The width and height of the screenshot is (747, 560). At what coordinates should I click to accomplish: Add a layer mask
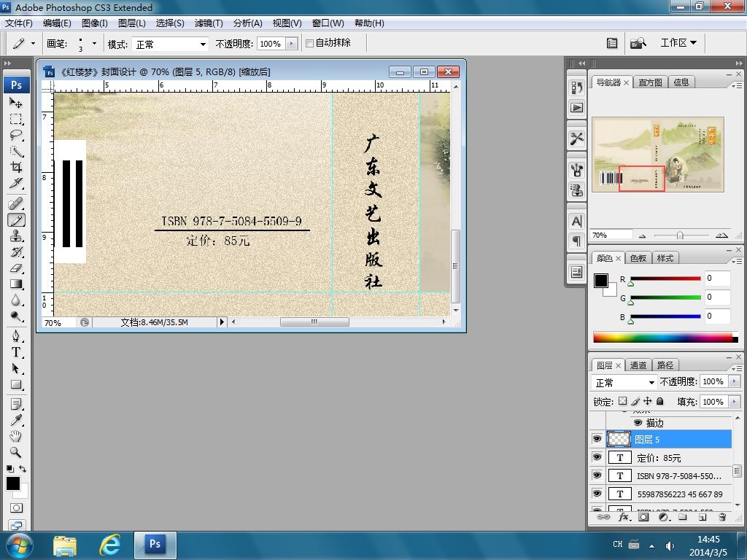pyautogui.click(x=643, y=517)
